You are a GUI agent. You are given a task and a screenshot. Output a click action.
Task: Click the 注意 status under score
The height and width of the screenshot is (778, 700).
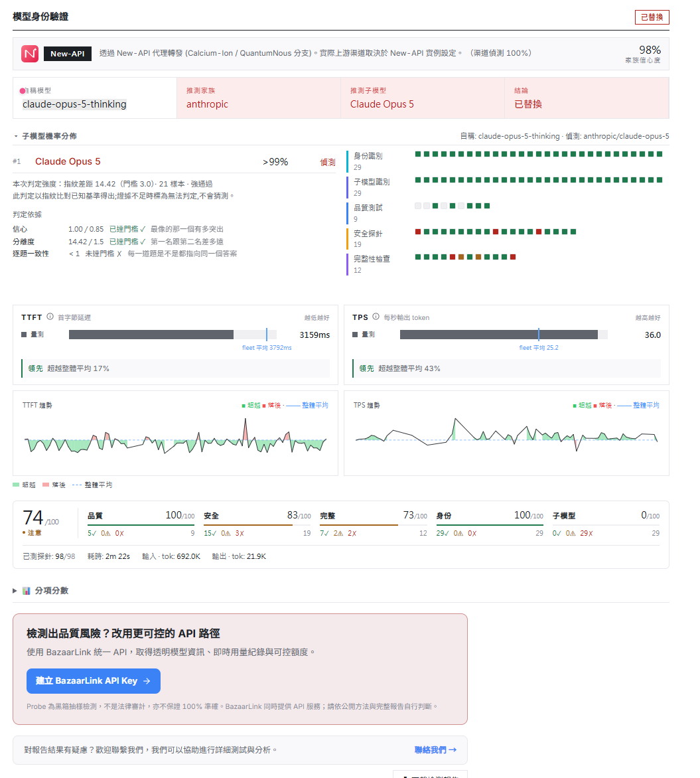point(33,533)
